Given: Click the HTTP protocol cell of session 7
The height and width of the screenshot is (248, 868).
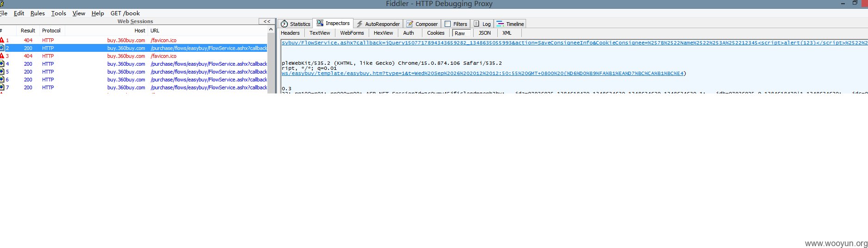Looking at the screenshot, I should [x=48, y=87].
